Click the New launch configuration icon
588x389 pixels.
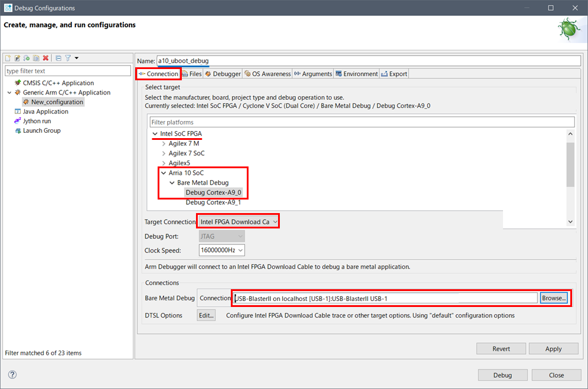click(8, 58)
